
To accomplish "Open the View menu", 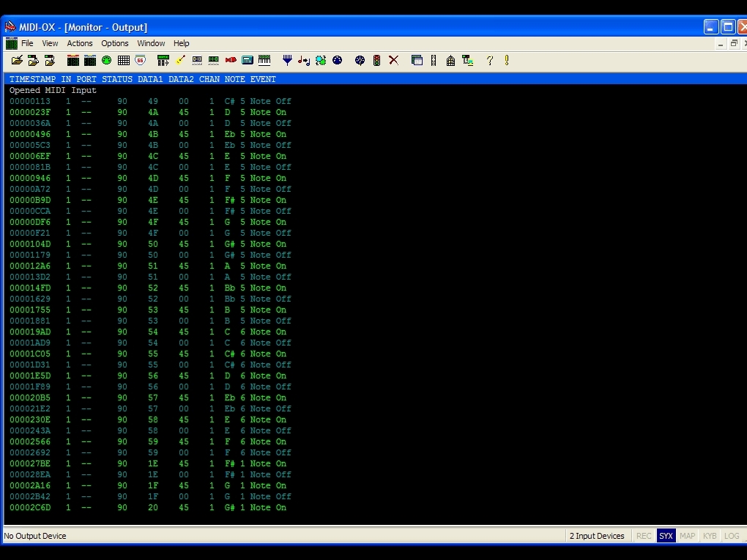I will click(50, 43).
